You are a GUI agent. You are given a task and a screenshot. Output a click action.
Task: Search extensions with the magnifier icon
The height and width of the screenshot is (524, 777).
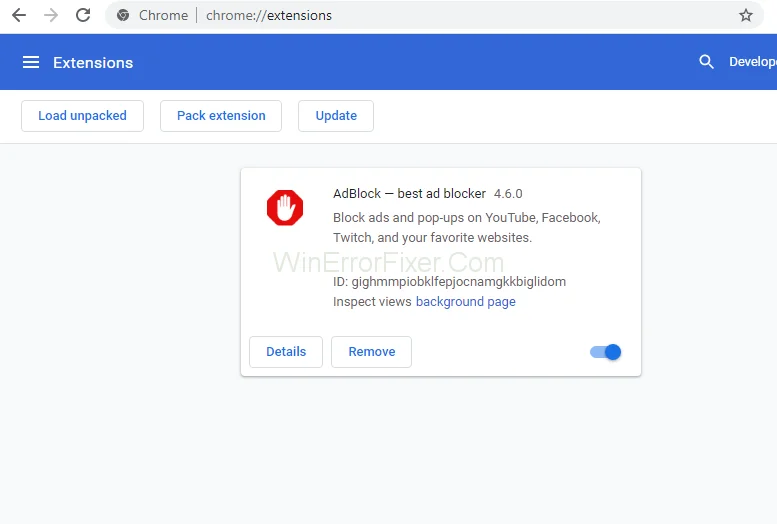click(706, 62)
